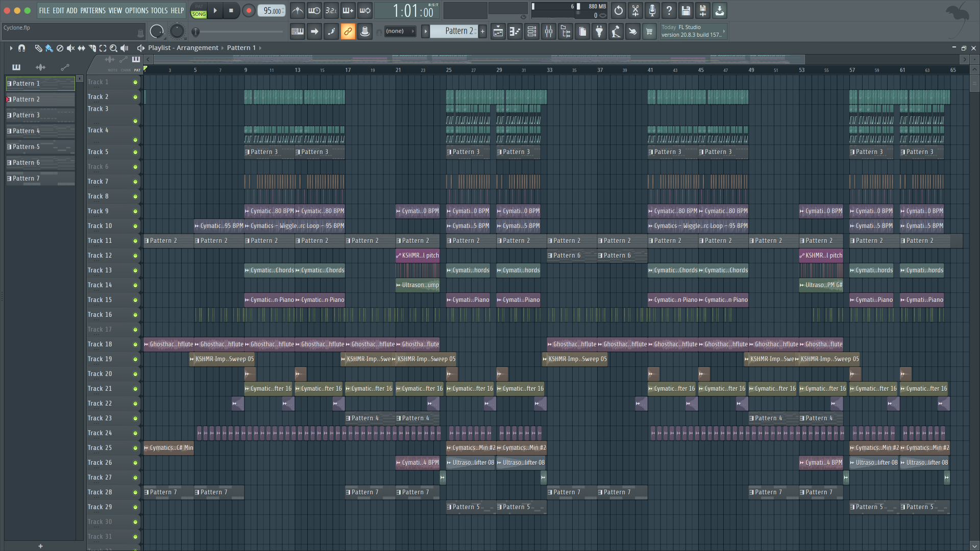Open the PATTERNS menu
The height and width of the screenshot is (551, 980).
click(x=93, y=11)
